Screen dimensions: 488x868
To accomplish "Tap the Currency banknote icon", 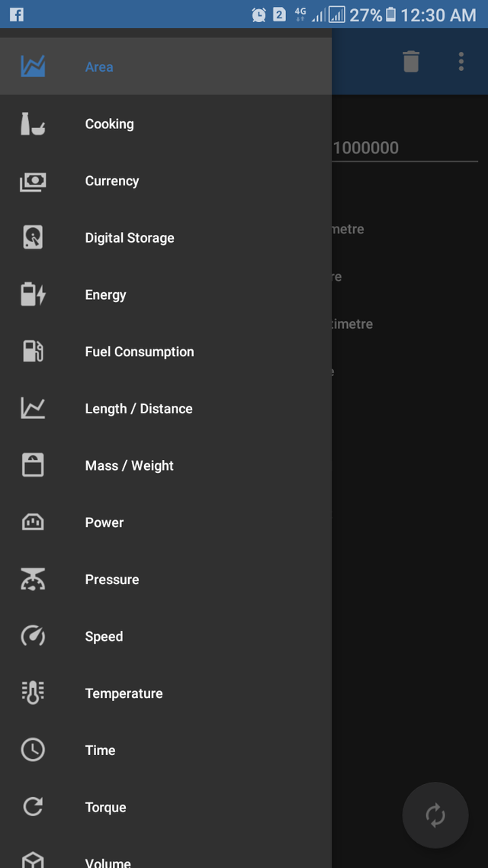I will 33,181.
